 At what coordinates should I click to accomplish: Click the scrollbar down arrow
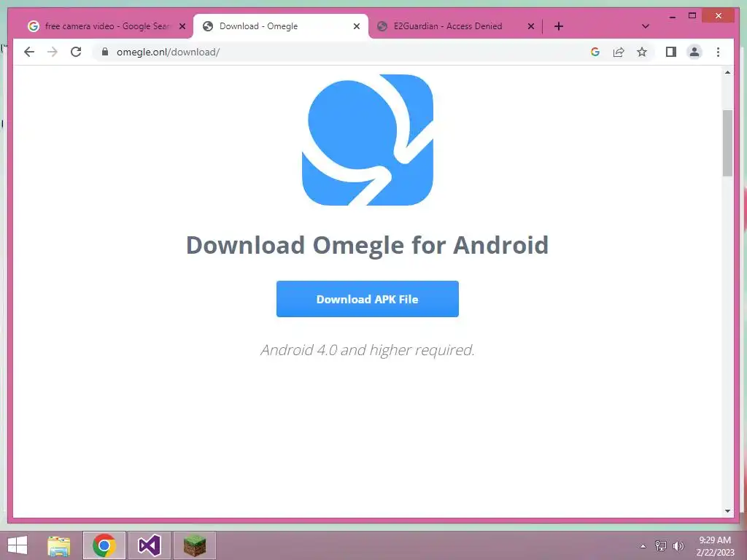tap(727, 511)
